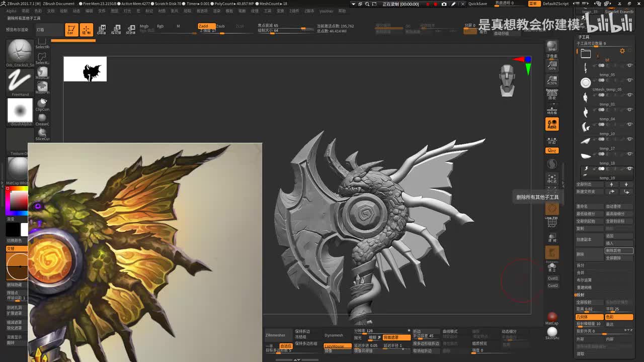Image resolution: width=644 pixels, height=362 pixels.
Task: Toggle the Qxyz rotation mode
Action: pos(552,150)
